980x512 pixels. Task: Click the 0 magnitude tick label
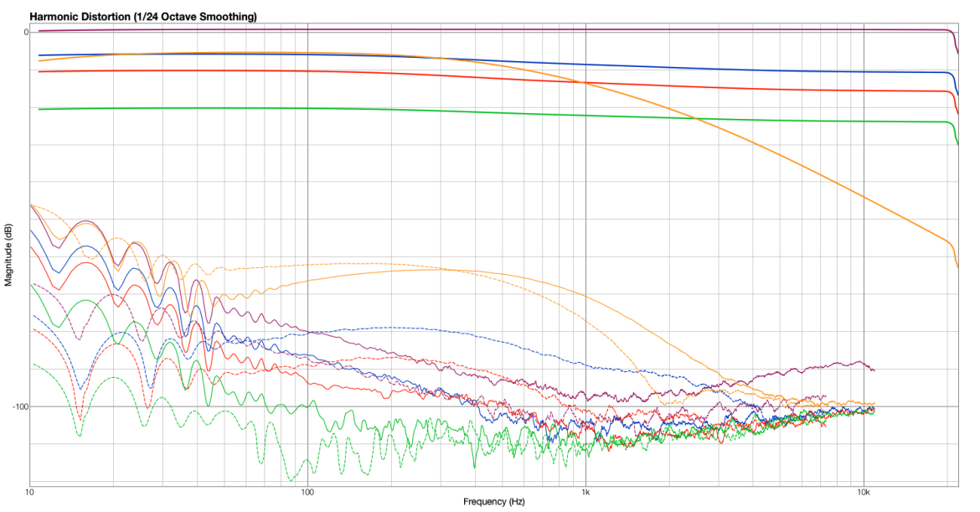[26, 33]
